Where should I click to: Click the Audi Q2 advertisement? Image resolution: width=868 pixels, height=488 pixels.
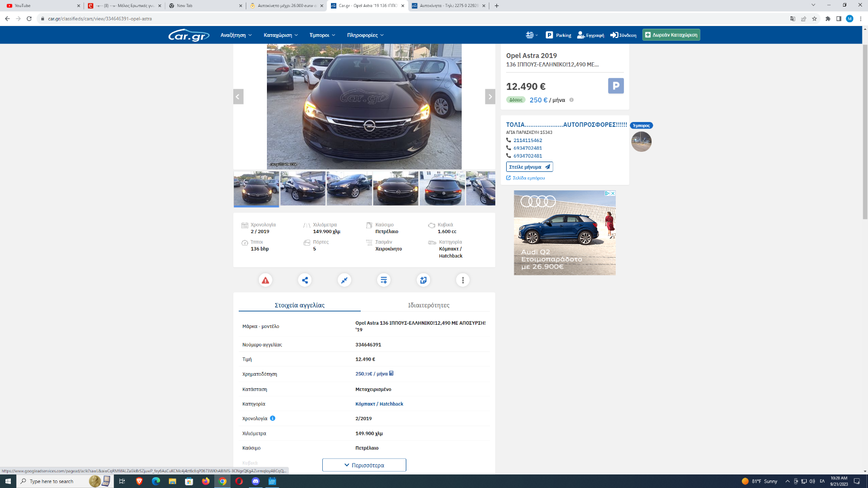[565, 233]
